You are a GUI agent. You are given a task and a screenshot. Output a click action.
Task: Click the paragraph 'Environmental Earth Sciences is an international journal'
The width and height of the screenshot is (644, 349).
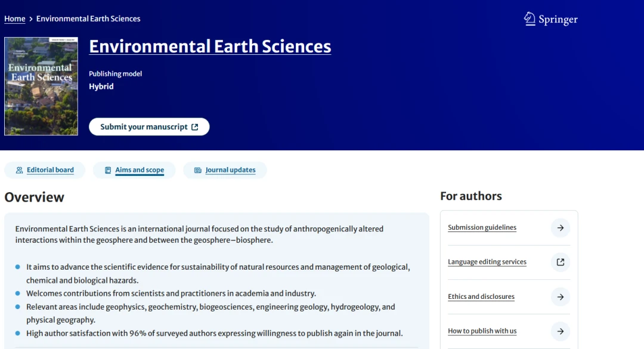click(200, 234)
